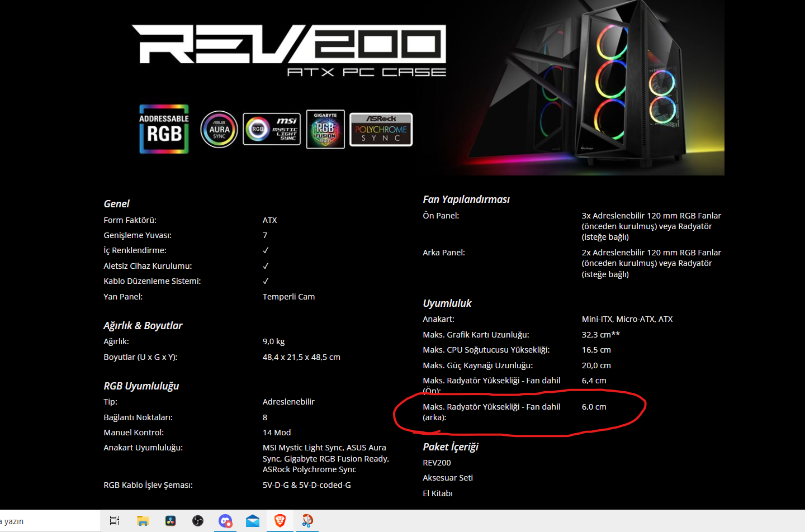Click the "Temperli Cam" value

click(288, 297)
